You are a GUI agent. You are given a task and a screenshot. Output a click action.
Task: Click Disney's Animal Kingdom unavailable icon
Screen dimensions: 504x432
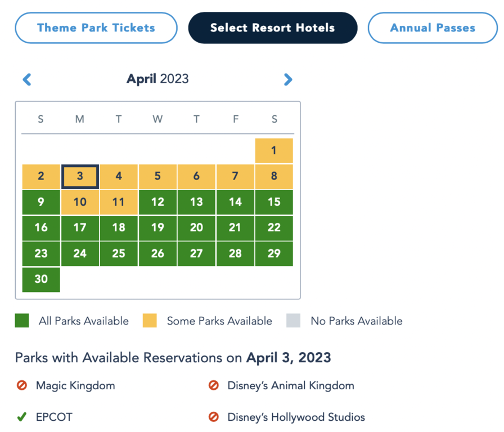213,386
